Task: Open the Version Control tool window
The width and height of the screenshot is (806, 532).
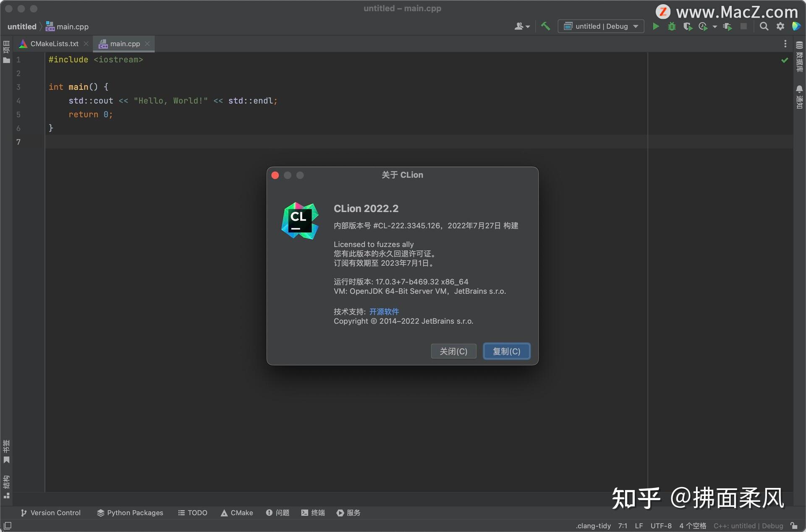Action: tap(50, 513)
